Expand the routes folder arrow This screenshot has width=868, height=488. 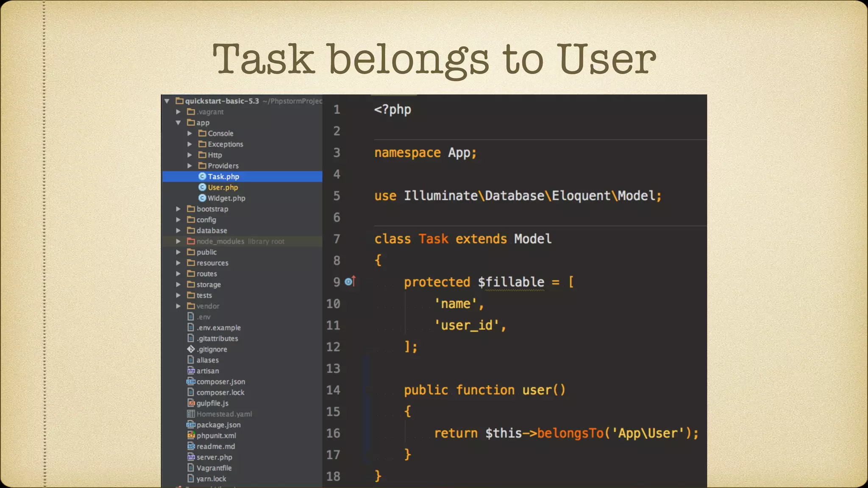pyautogui.click(x=178, y=274)
